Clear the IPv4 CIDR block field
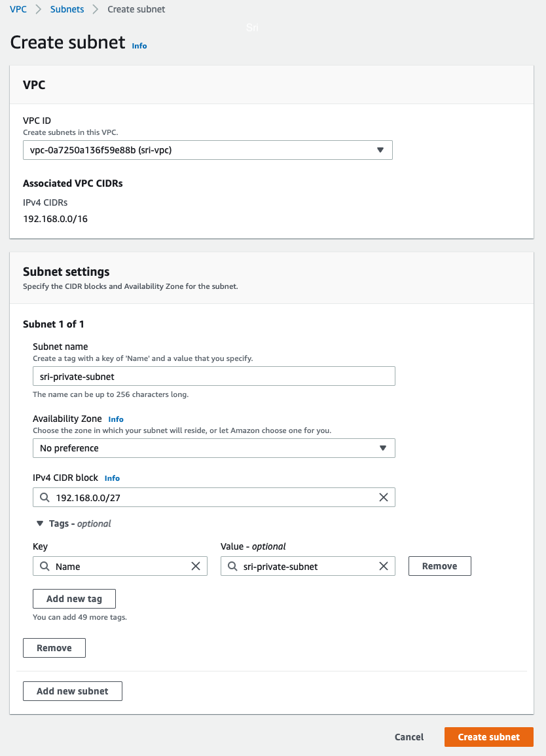Image resolution: width=546 pixels, height=756 pixels. tap(384, 498)
